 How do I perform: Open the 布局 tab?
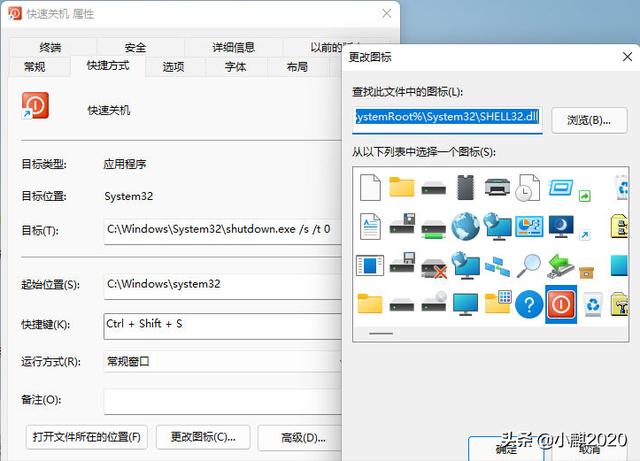click(297, 67)
